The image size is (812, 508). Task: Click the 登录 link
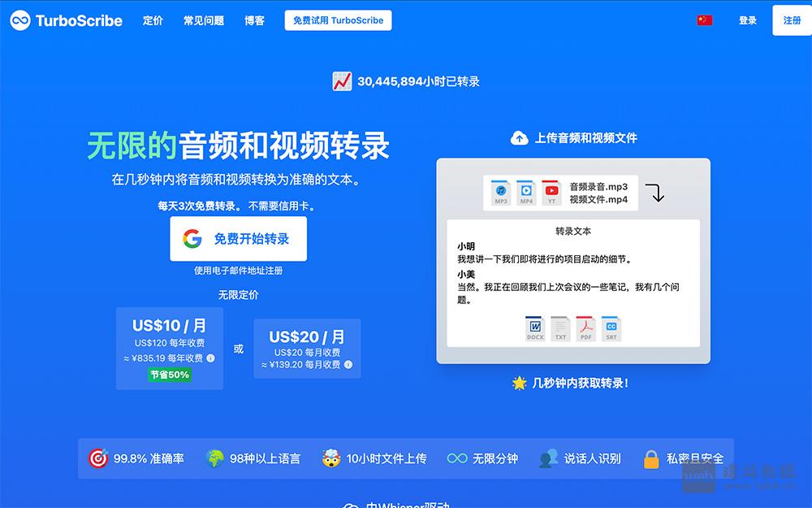pyautogui.click(x=748, y=20)
